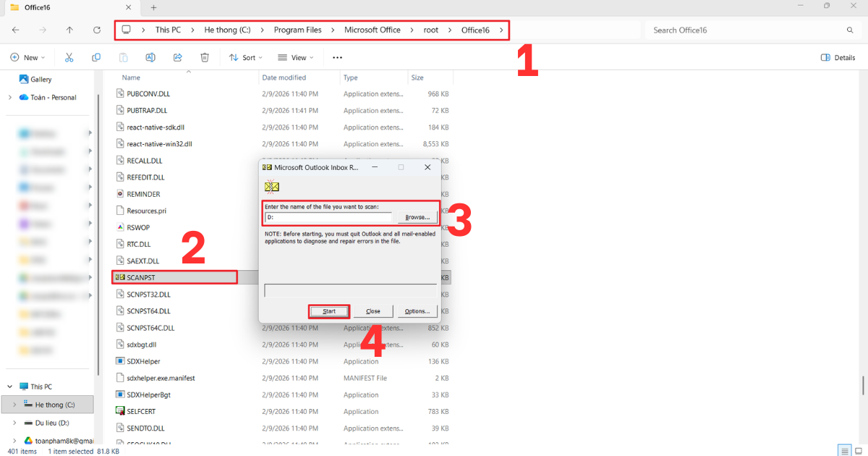This screenshot has width=868, height=456.
Task: Toggle the Details pane button
Action: click(x=838, y=57)
